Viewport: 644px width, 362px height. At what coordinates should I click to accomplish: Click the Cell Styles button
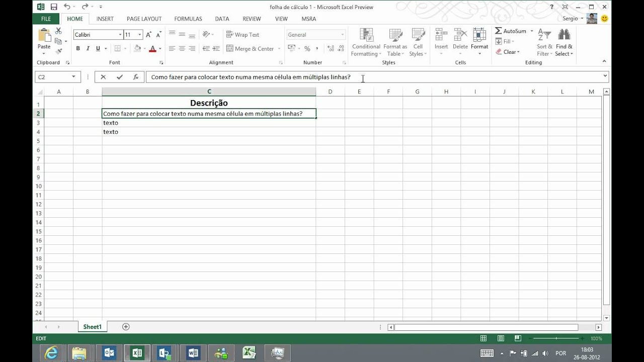point(418,42)
